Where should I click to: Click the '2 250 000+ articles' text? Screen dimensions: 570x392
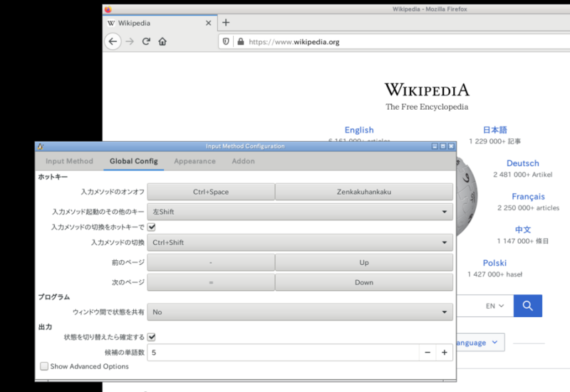528,208
